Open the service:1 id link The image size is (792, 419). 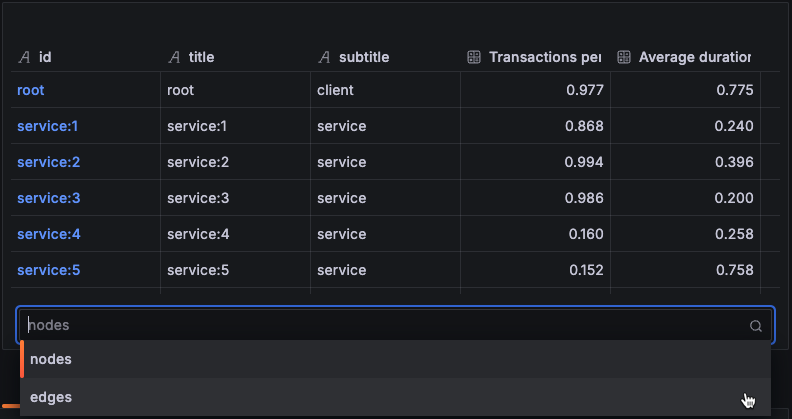click(x=47, y=126)
